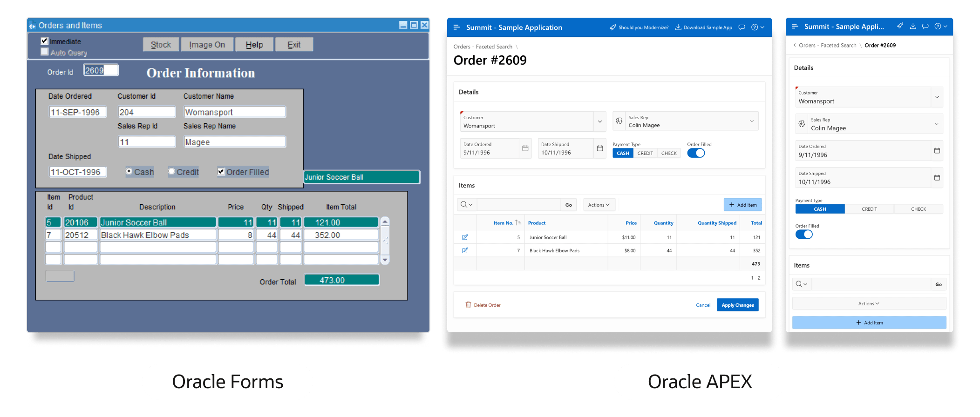
Task: Click Exit button in Oracle Forms
Action: coord(294,45)
